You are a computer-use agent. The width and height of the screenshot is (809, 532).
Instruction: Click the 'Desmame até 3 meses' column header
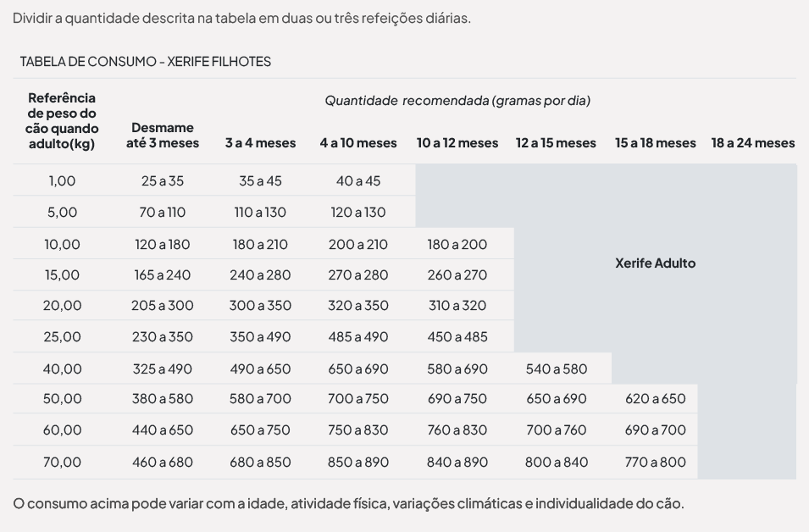tap(163, 136)
